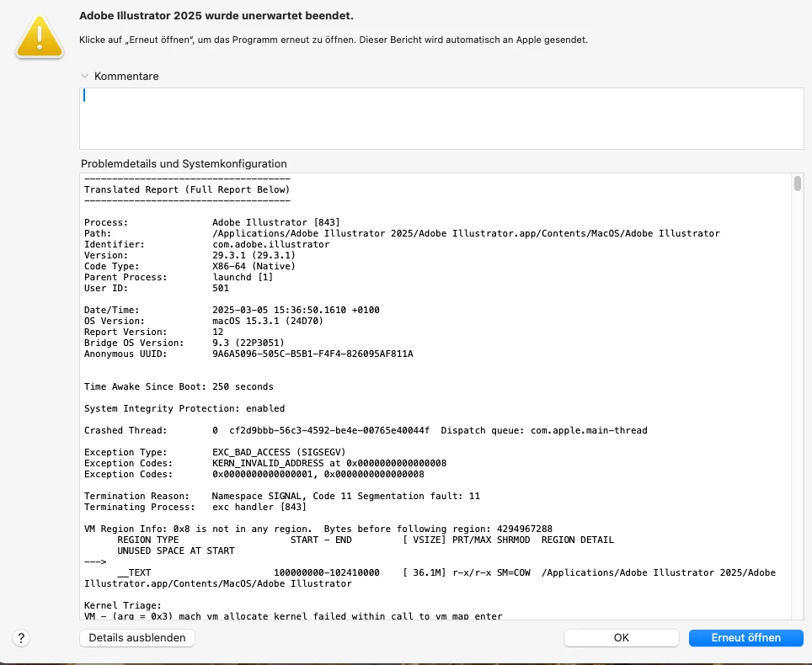
Task: Click the Anonymous UUID value
Action: [313, 354]
